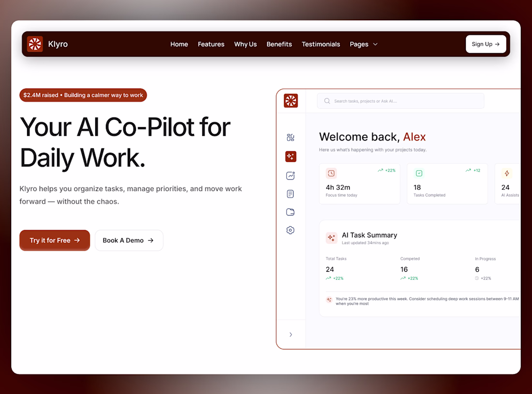Open the documents sidebar icon
Image resolution: width=532 pixels, height=394 pixels.
291,194
